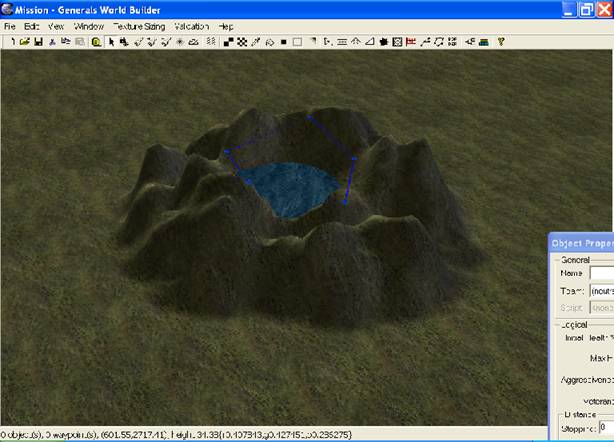Select the triangle ramp tool icon
The width and height of the screenshot is (614, 442).
tap(369, 41)
